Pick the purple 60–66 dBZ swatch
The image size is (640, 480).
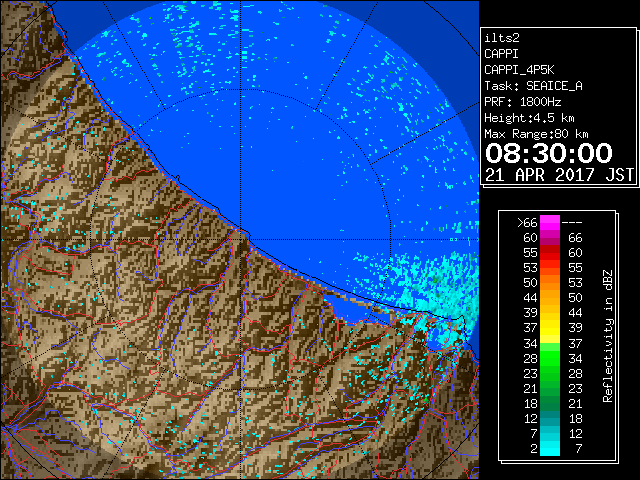point(550,238)
